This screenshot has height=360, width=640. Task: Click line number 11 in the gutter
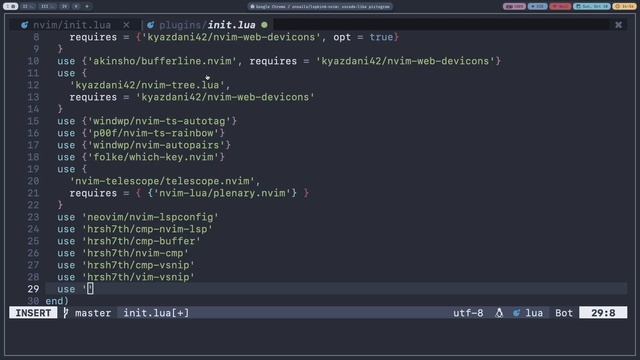coord(33,73)
